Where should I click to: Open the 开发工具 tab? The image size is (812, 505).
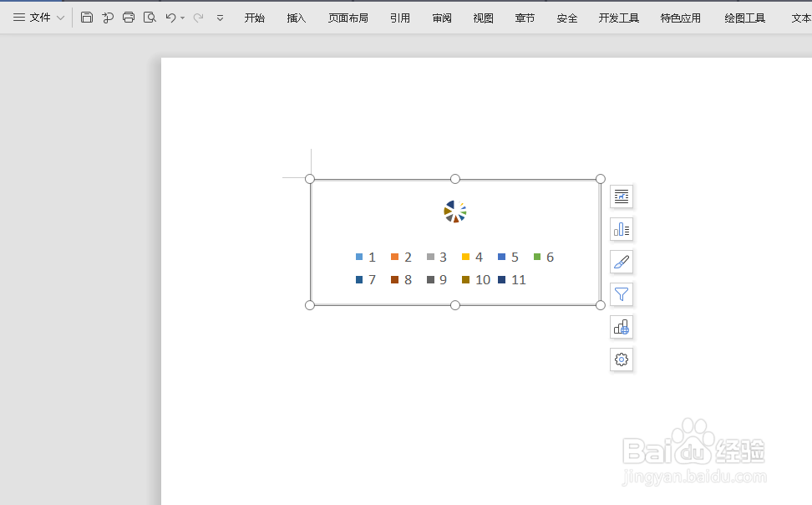click(x=619, y=18)
